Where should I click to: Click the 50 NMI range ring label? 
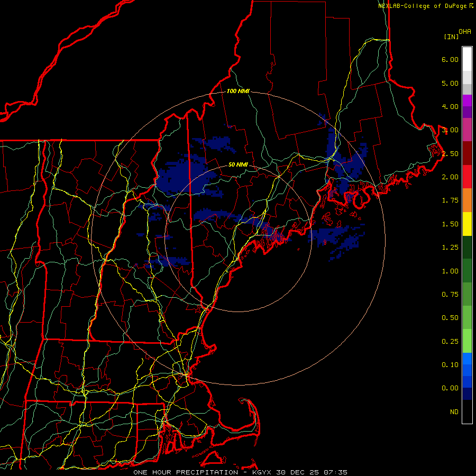[238, 165]
